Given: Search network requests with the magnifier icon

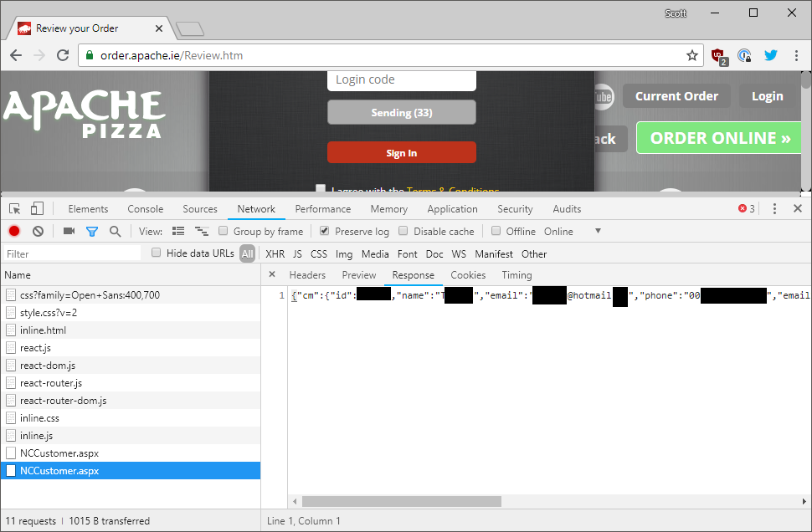Looking at the screenshot, I should coord(116,231).
